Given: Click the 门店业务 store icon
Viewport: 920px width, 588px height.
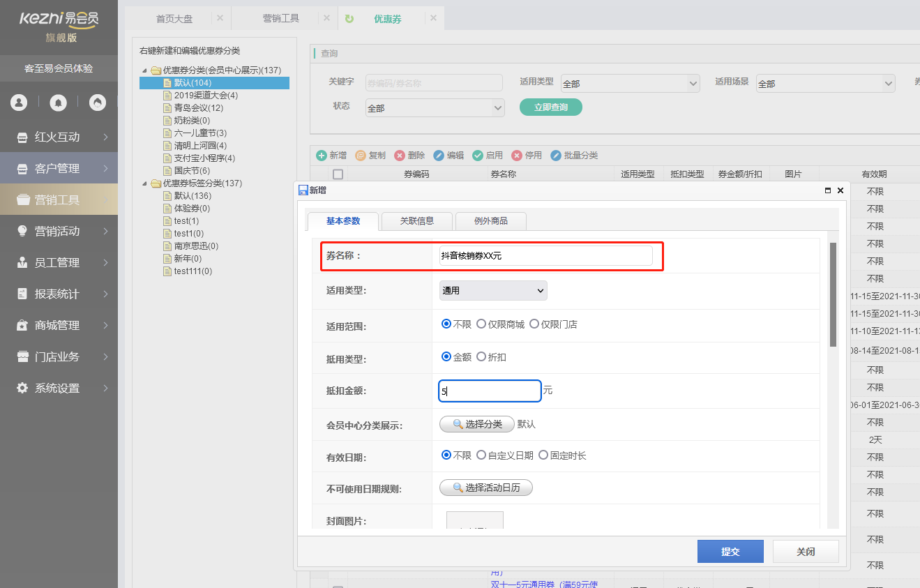Looking at the screenshot, I should tap(23, 357).
